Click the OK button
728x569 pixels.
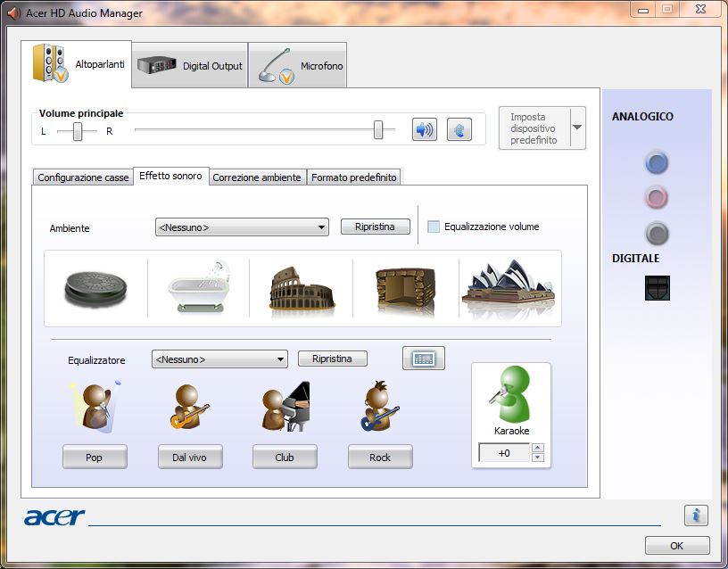(677, 545)
